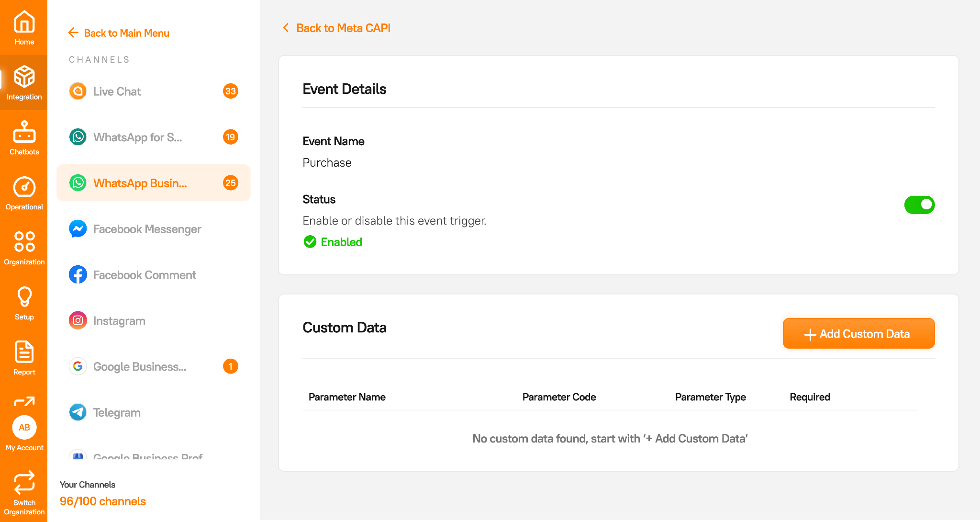
Task: Click the Google Business badge showing 1
Action: pyautogui.click(x=231, y=366)
